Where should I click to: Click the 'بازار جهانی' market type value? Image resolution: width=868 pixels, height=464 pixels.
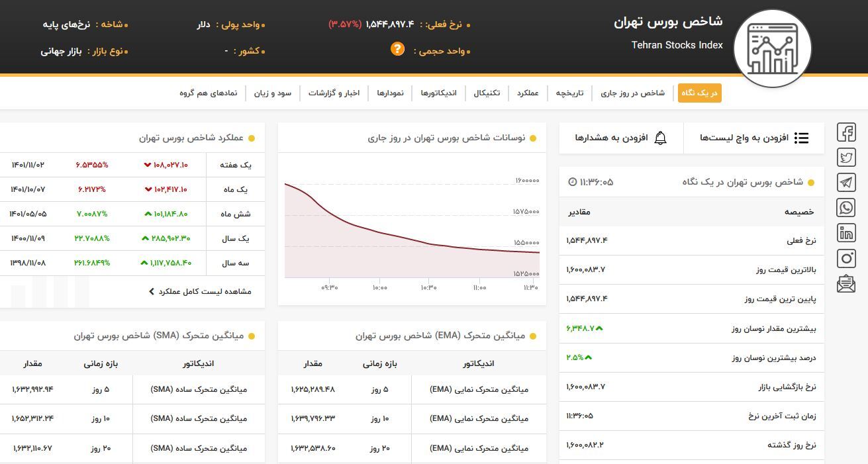point(61,51)
